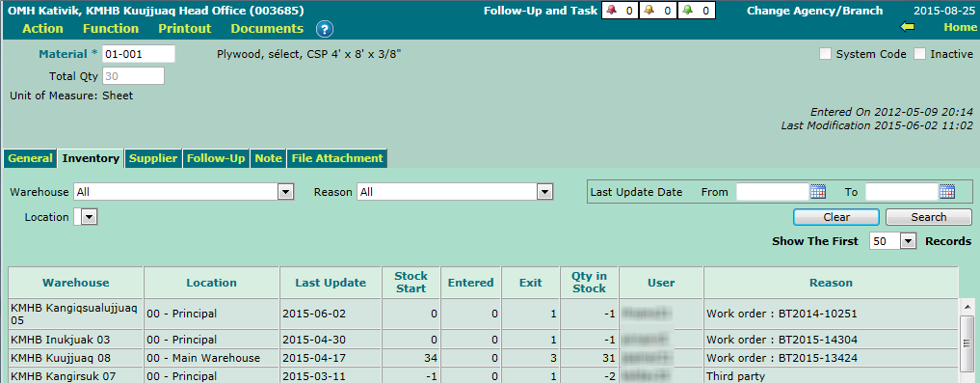The width and height of the screenshot is (980, 383).
Task: Tick the System Code checkbox
Action: 826,54
